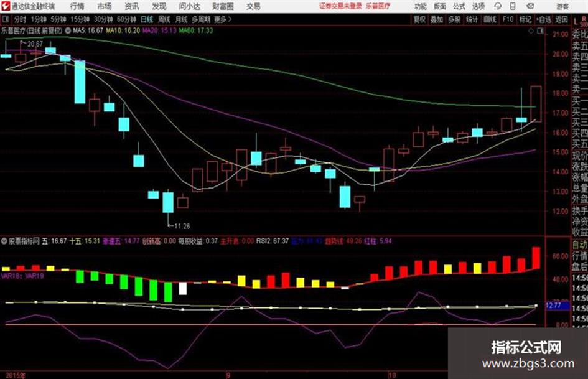
Task: Switch to 30分钟 period tab
Action: (x=103, y=19)
